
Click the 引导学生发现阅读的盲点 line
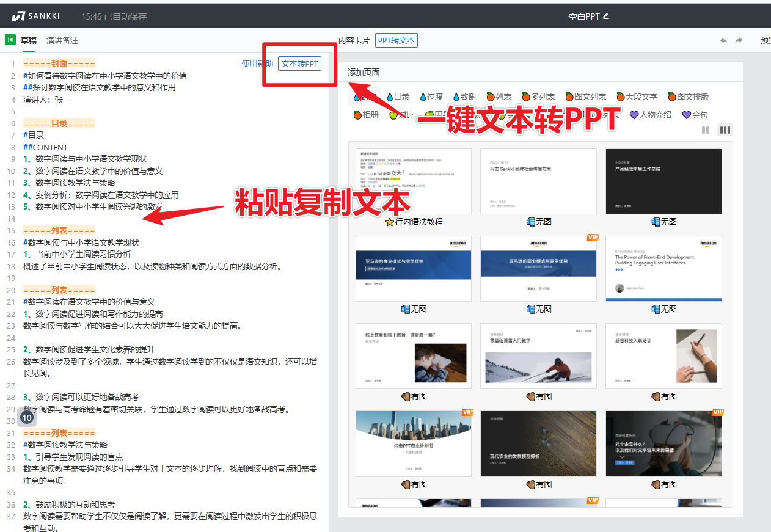(73, 457)
